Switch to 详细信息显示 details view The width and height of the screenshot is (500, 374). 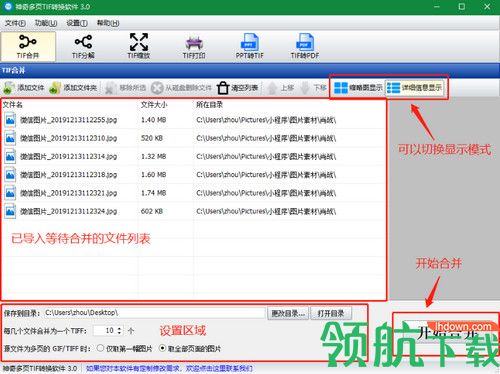pos(415,88)
